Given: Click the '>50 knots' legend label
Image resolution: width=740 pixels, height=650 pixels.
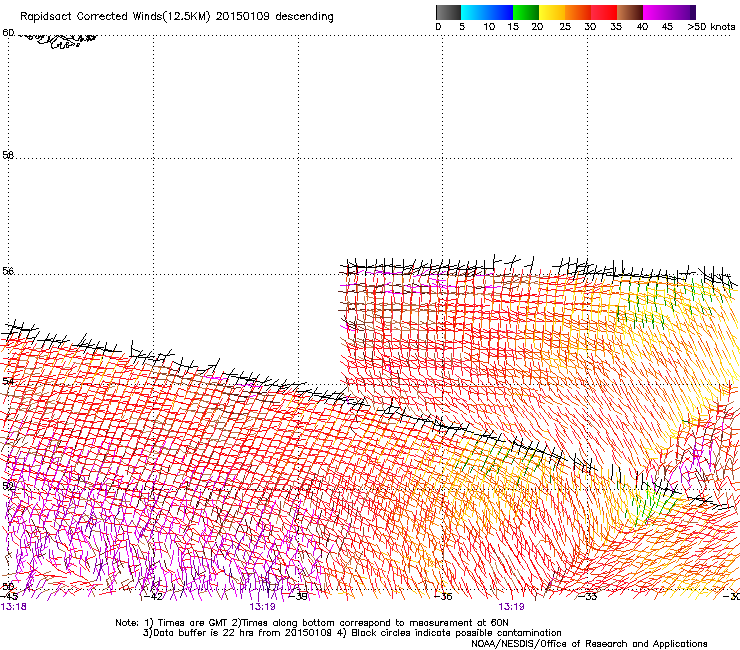Looking at the screenshot, I should coord(711,26).
